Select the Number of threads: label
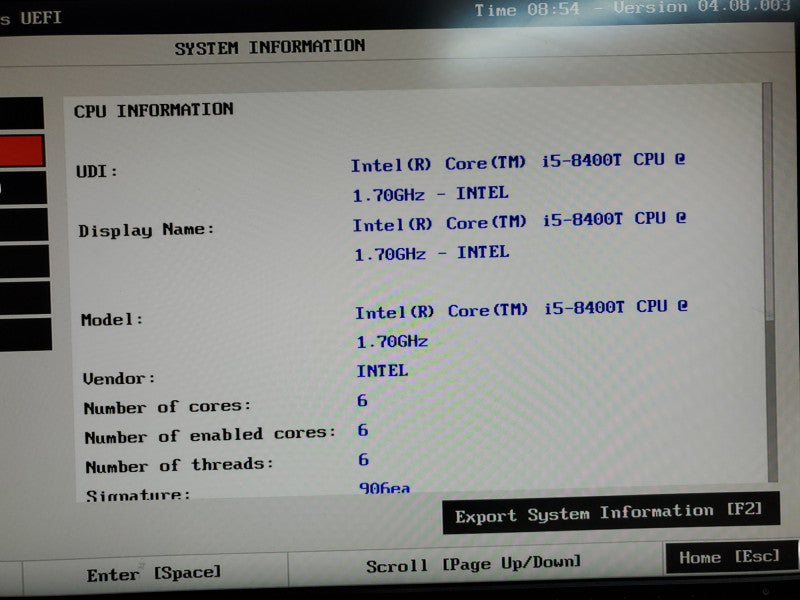800x600 pixels. click(x=180, y=465)
